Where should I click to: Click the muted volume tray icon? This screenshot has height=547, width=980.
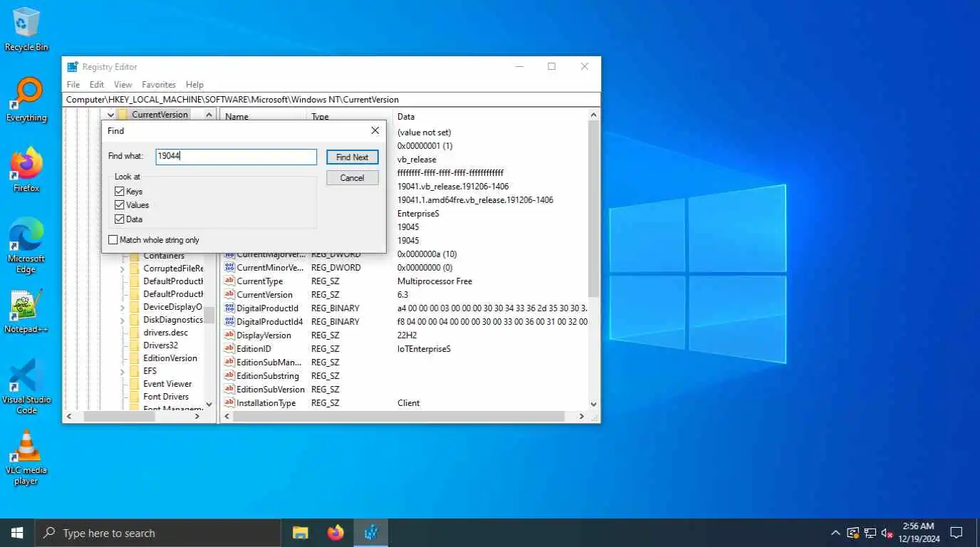point(887,533)
